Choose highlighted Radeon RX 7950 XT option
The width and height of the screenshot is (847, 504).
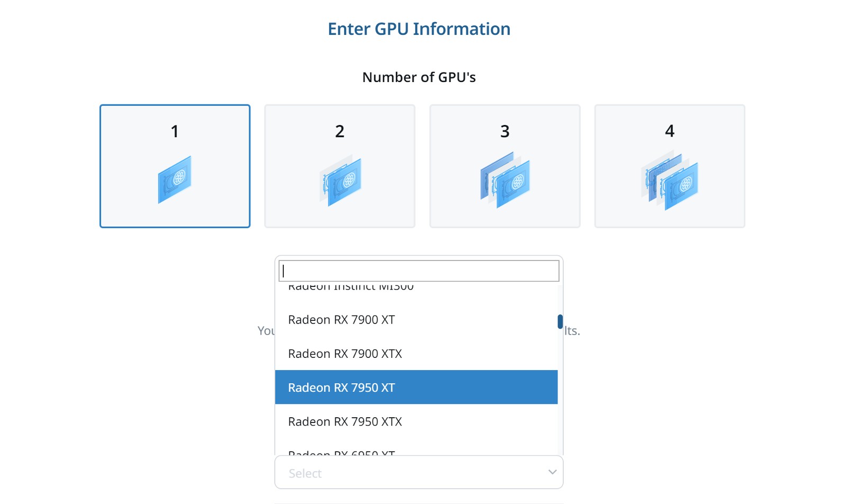pyautogui.click(x=416, y=388)
